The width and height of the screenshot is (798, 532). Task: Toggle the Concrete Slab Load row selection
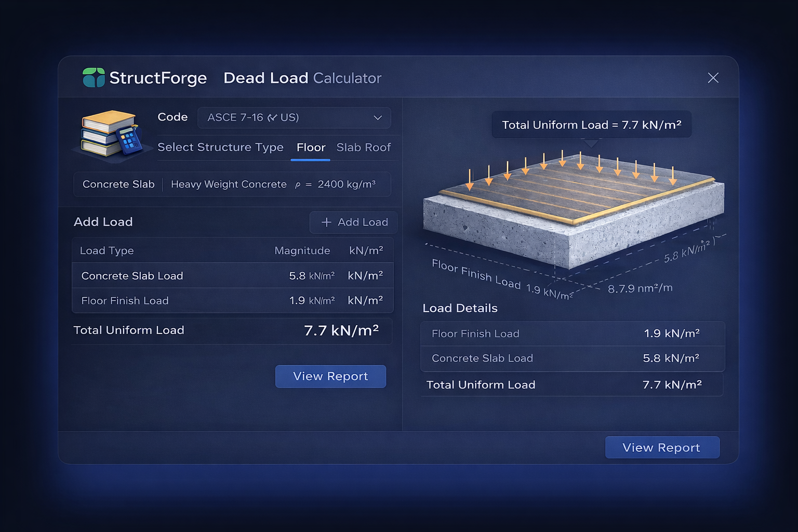pyautogui.click(x=232, y=275)
